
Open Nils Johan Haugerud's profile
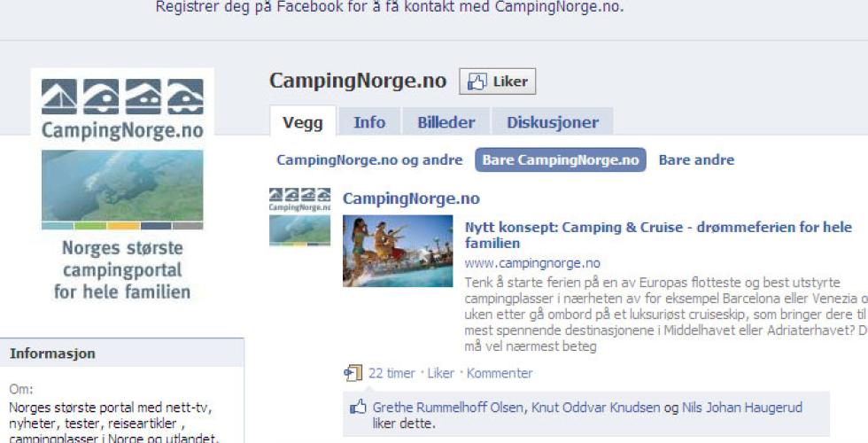tap(742, 408)
